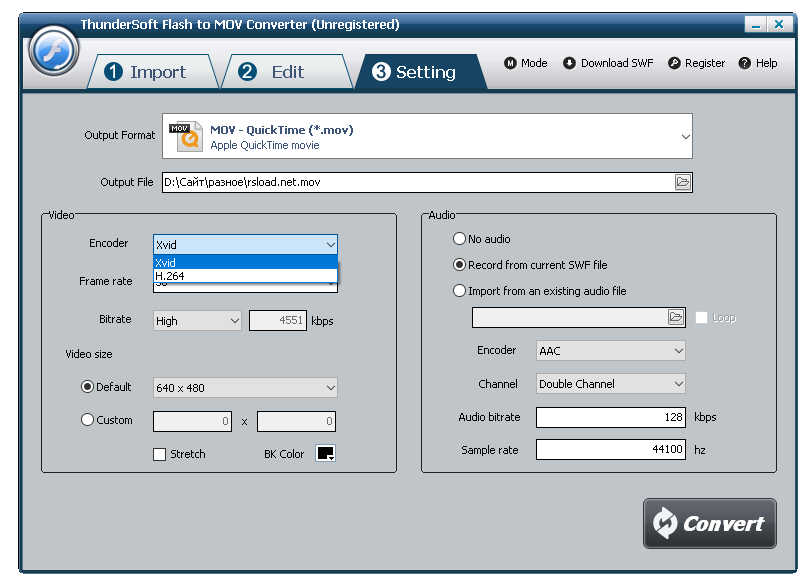Click the Convert button
Viewport: 806px width, 581px height.
click(710, 523)
